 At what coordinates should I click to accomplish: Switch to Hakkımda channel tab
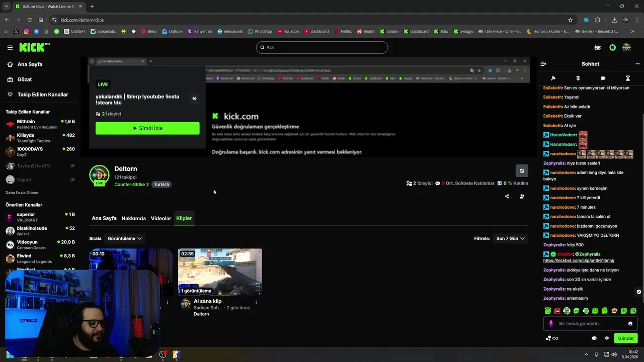[133, 218]
